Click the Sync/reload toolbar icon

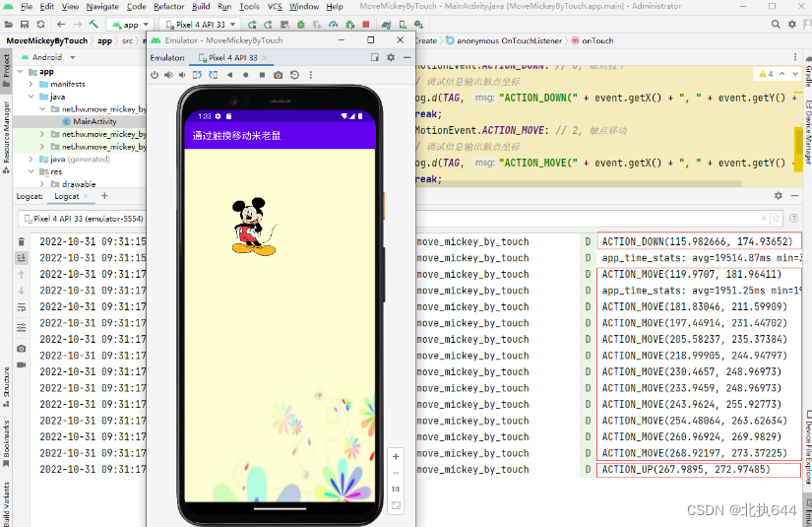(x=40, y=25)
